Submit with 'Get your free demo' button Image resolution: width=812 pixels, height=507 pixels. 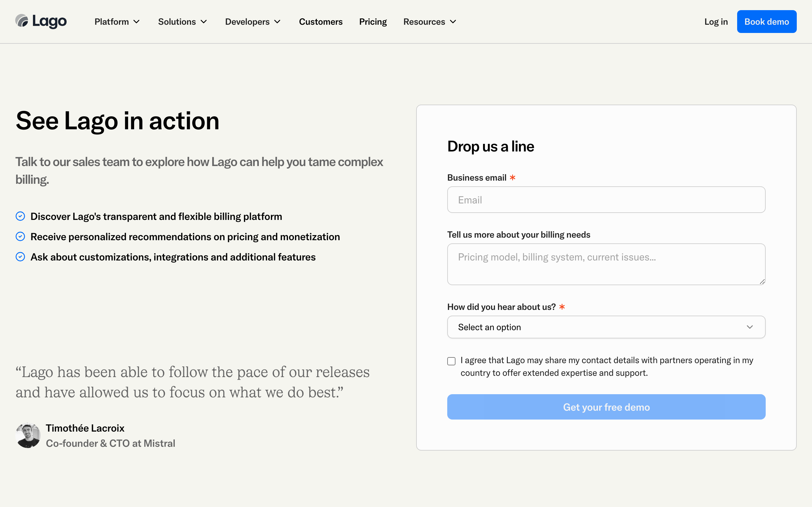click(606, 407)
